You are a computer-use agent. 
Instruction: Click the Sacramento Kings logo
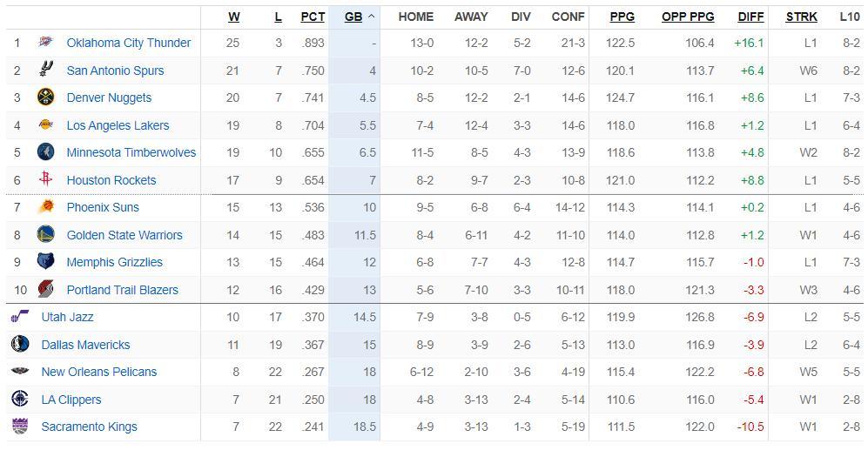click(x=20, y=427)
